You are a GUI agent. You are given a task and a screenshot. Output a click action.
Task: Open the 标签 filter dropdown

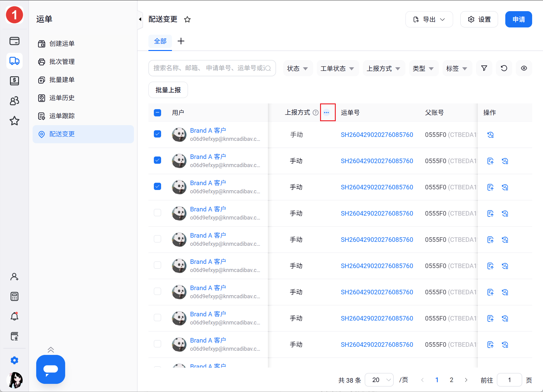(x=457, y=68)
